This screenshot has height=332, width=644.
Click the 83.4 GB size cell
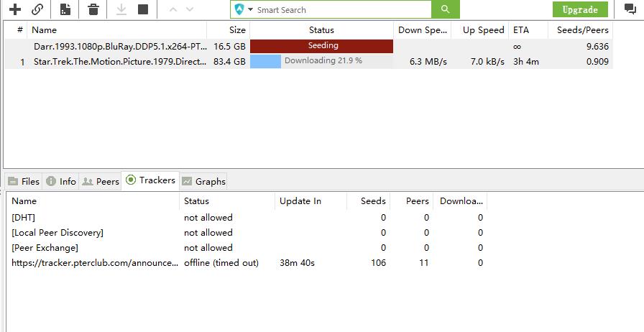click(x=229, y=62)
